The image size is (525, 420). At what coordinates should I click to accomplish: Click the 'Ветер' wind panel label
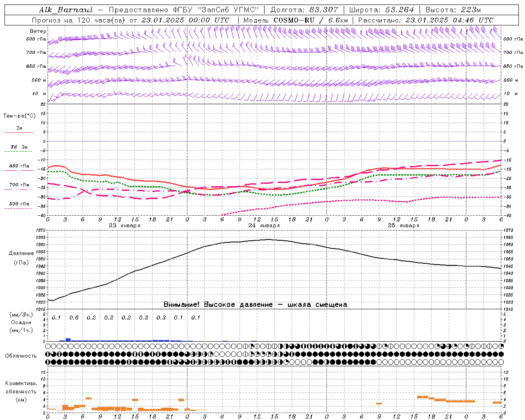pyautogui.click(x=38, y=31)
